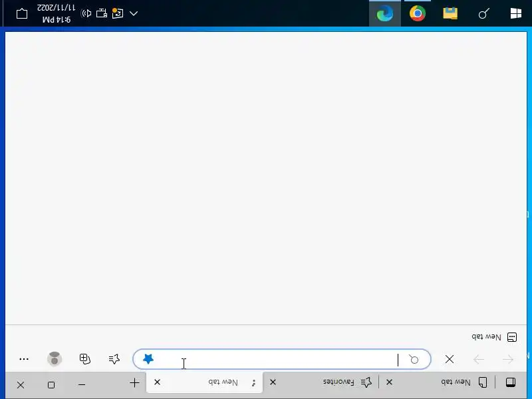This screenshot has height=399, width=532.
Task: Open the Collections toolbar icon
Action: pyautogui.click(x=85, y=359)
